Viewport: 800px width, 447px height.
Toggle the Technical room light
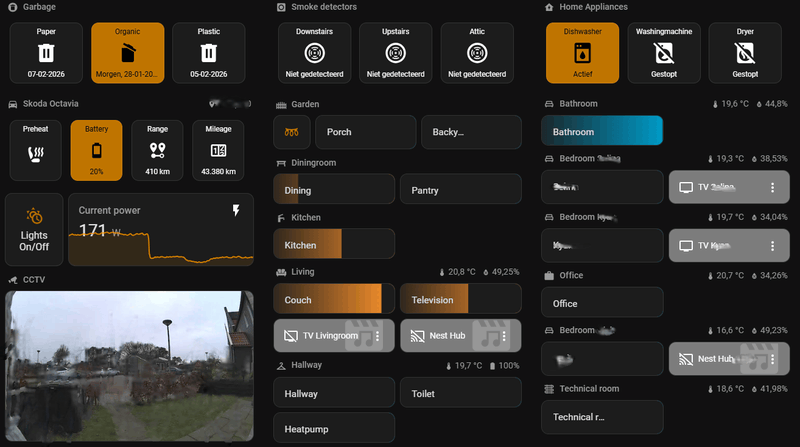tap(602, 417)
